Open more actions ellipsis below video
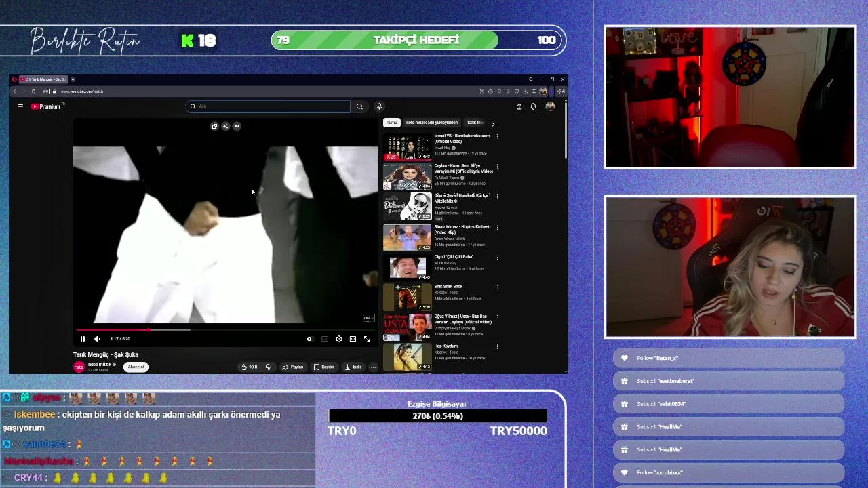This screenshot has height=488, width=868. pos(373,367)
